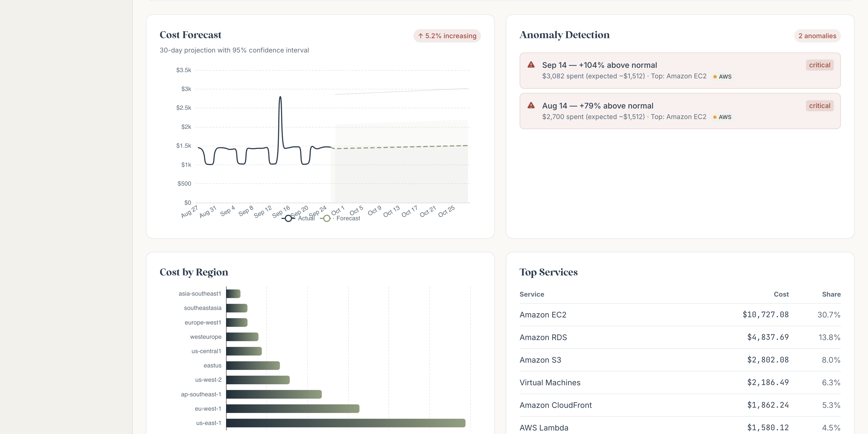Click critical tag on Sep 14 anomaly
This screenshot has width=868, height=434.
(x=820, y=65)
